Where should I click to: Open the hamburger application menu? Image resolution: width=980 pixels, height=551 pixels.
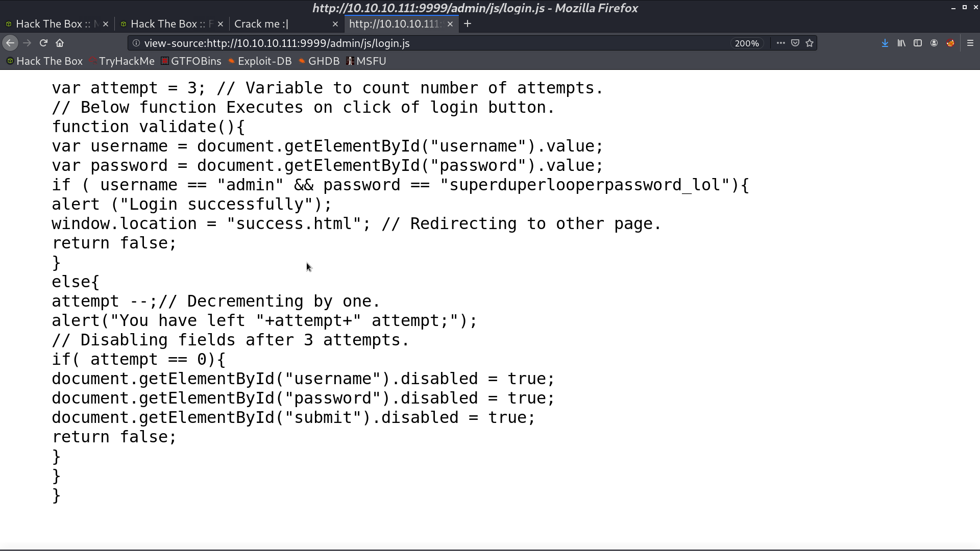970,43
